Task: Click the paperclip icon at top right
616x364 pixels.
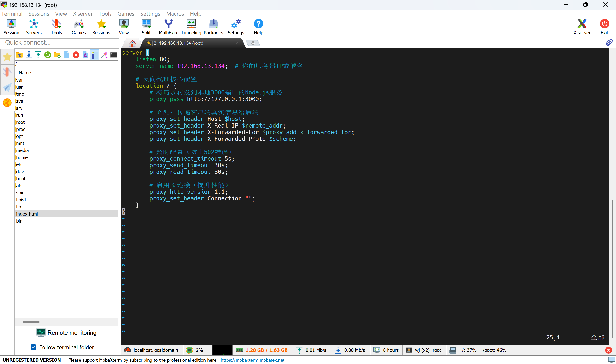Action: (609, 43)
